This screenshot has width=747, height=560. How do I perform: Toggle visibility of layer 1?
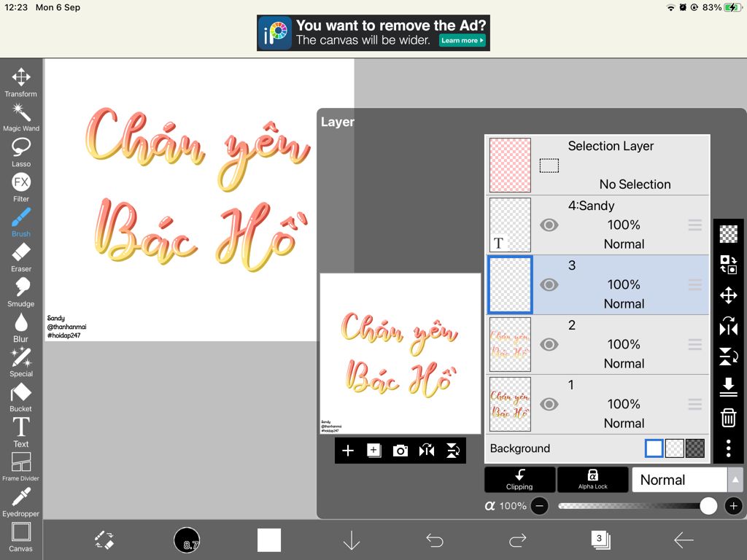549,404
